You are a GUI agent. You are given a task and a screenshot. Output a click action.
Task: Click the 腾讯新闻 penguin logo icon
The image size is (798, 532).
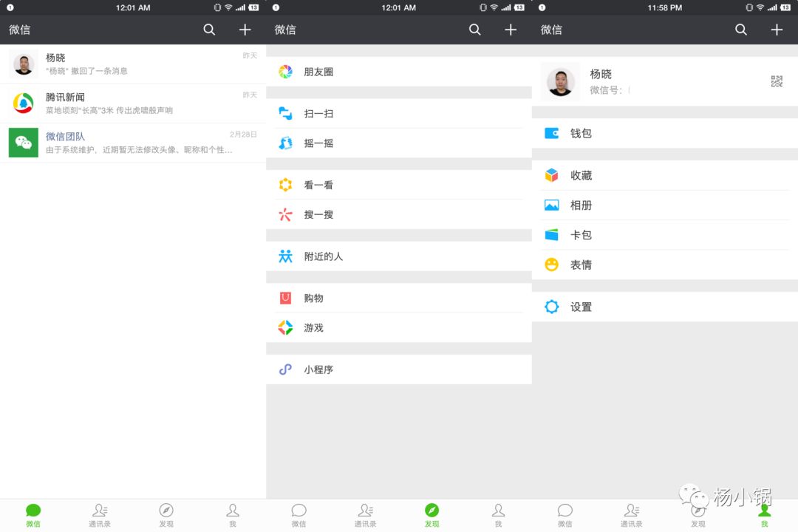(24, 103)
